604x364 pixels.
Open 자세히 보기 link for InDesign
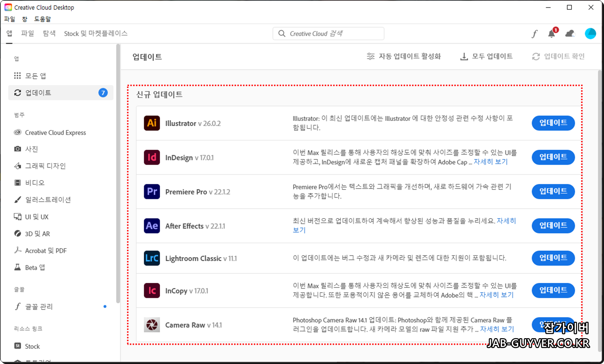[x=491, y=162]
